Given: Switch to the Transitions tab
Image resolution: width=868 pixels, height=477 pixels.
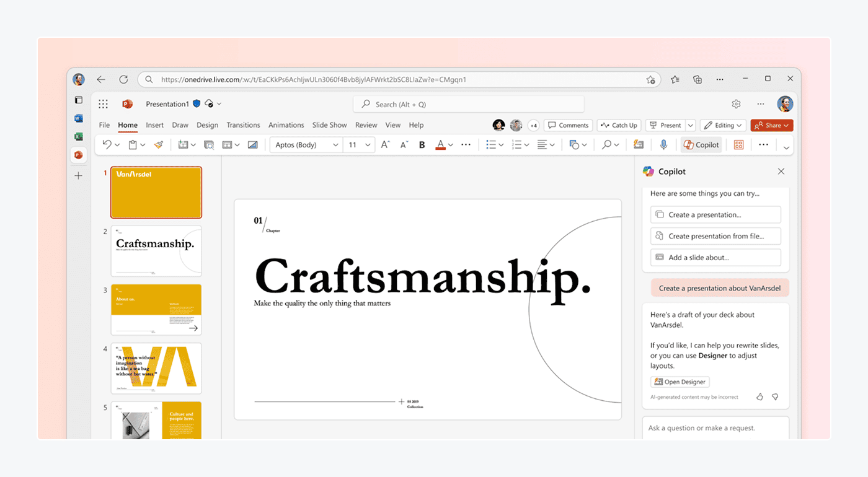Looking at the screenshot, I should pos(243,125).
